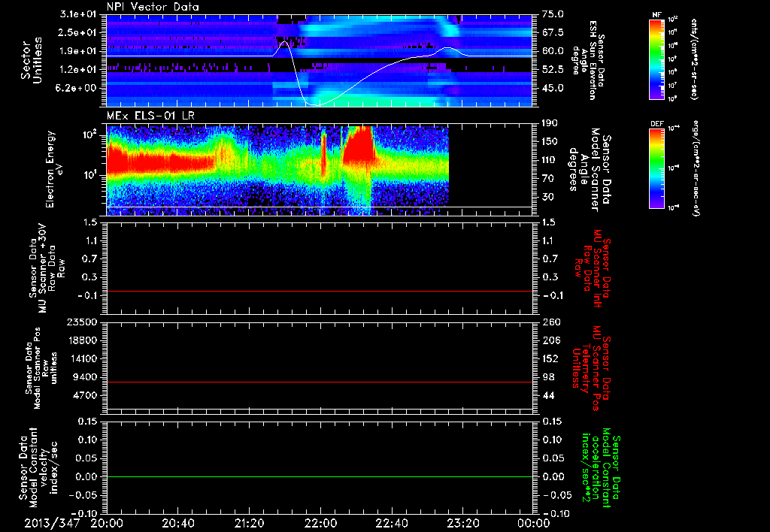
Task: Click the 260 telemetry tick label
Action: tap(550, 322)
